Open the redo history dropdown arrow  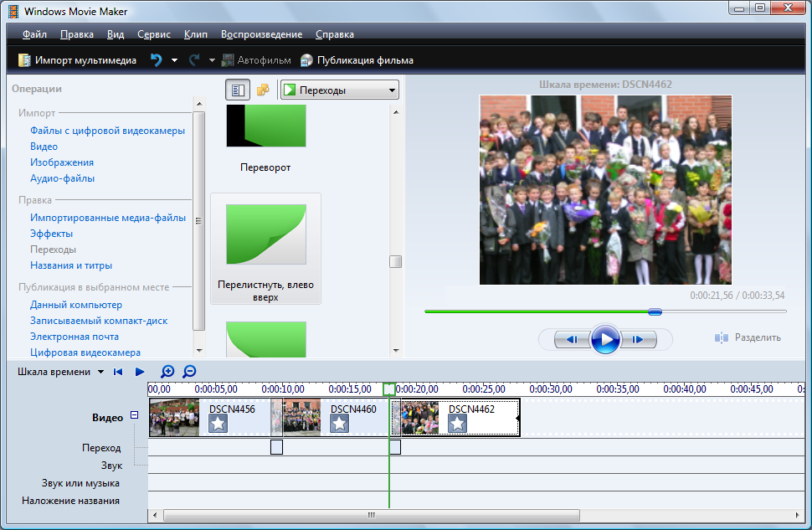pyautogui.click(x=212, y=60)
